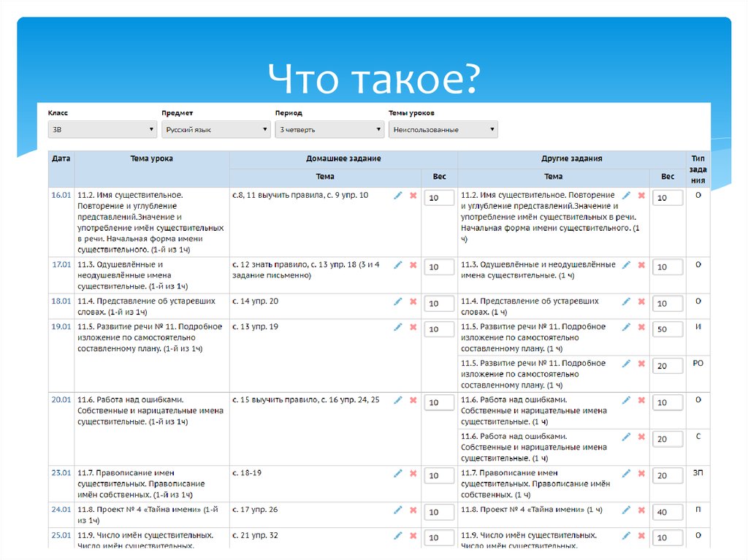Image resolution: width=748 pixels, height=560 pixels.
Task: Delete homework с. 13 упр. 19
Action: 413,329
